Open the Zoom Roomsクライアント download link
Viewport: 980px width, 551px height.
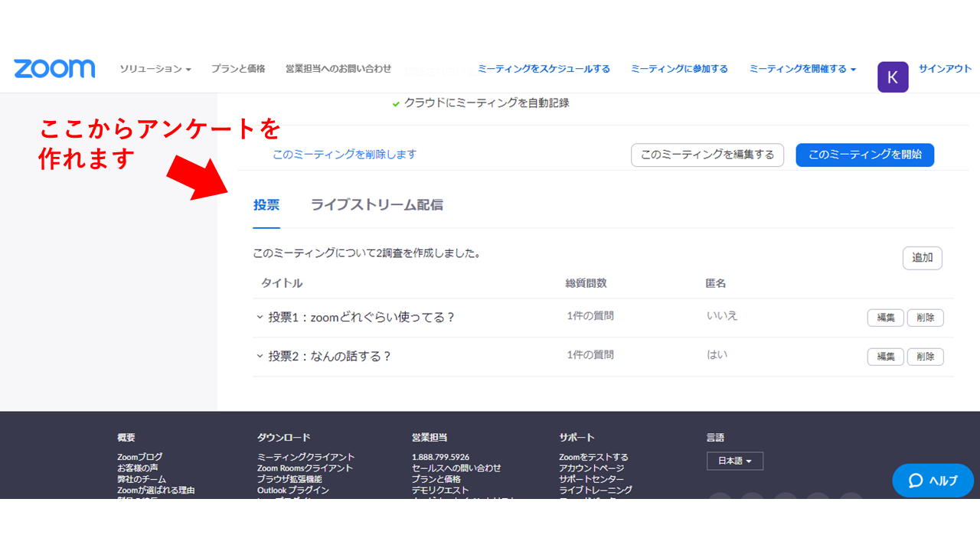(x=305, y=468)
